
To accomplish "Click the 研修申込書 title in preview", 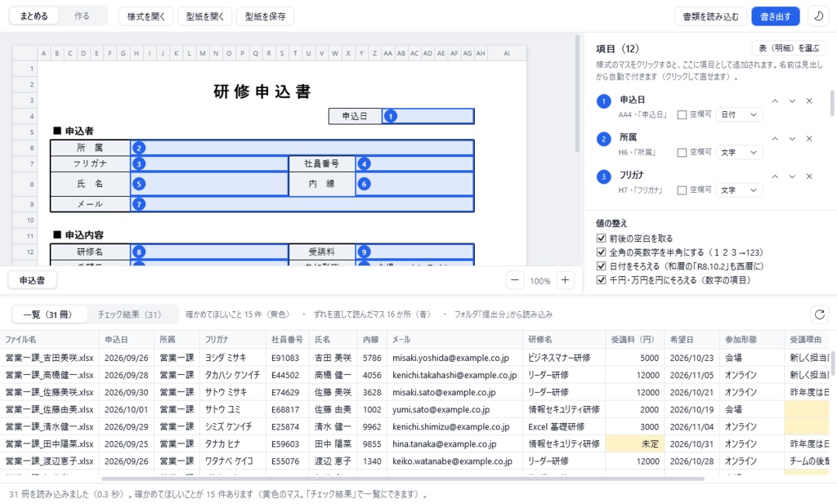I will [x=262, y=91].
